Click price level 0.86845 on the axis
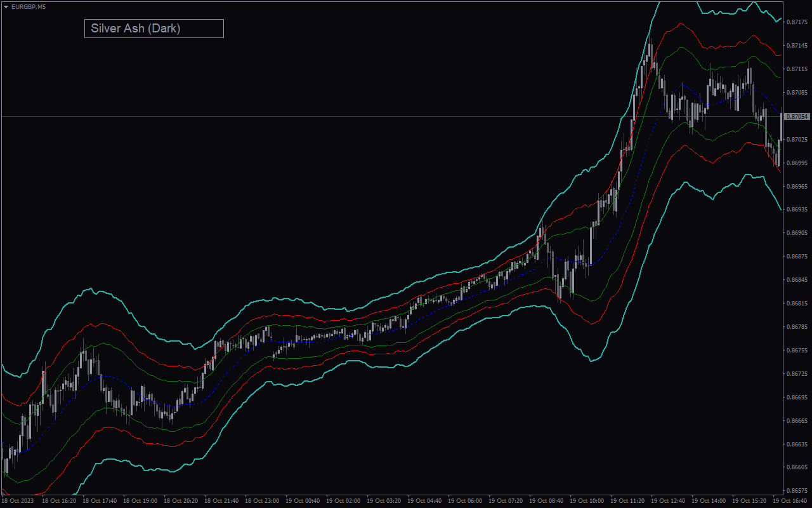Image resolution: width=812 pixels, height=508 pixels. click(x=797, y=280)
